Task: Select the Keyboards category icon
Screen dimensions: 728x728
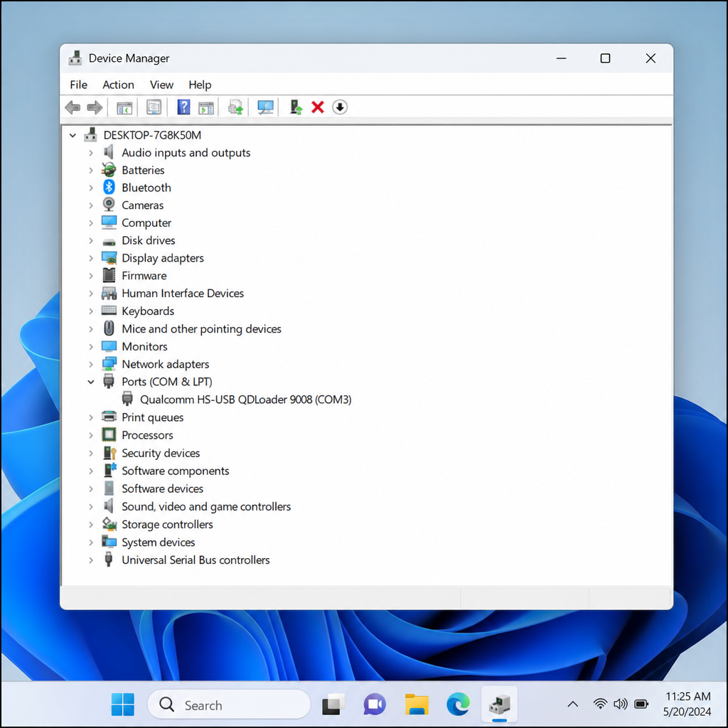Action: click(109, 311)
